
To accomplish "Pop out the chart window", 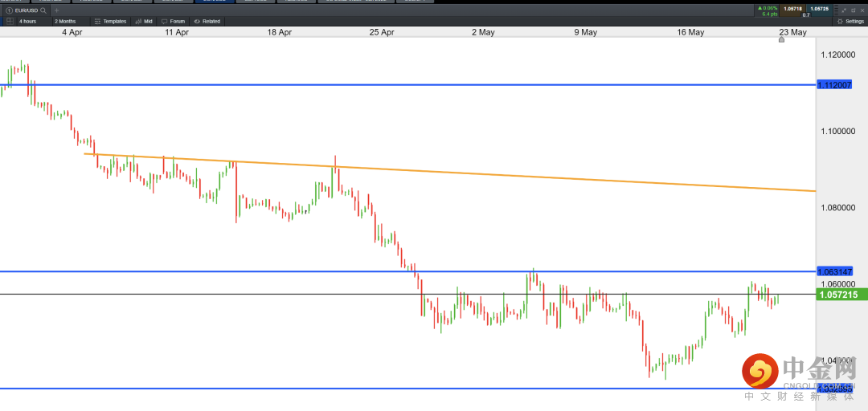I will 854,10.
